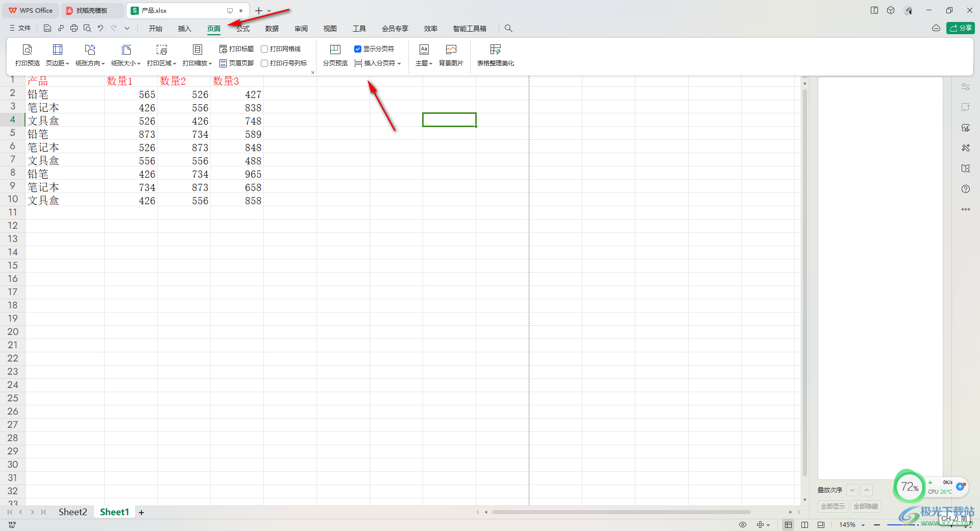Click the horizontal scrollbar

621,512
